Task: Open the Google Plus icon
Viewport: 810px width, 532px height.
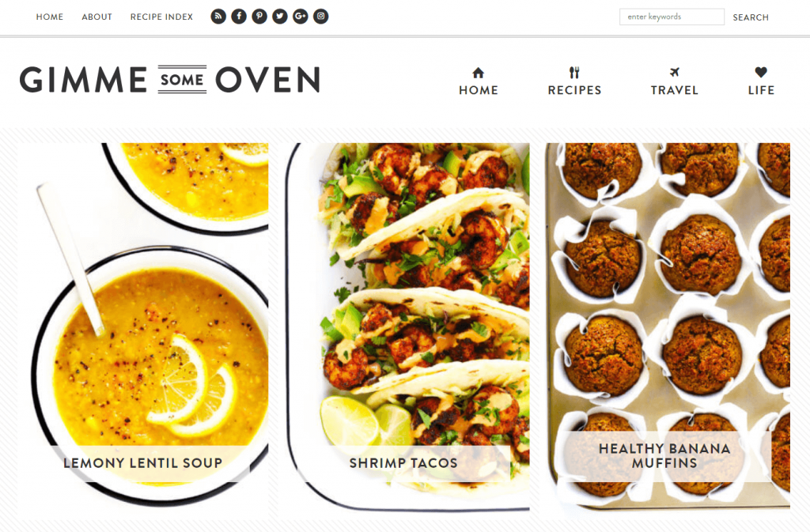Action: [300, 17]
